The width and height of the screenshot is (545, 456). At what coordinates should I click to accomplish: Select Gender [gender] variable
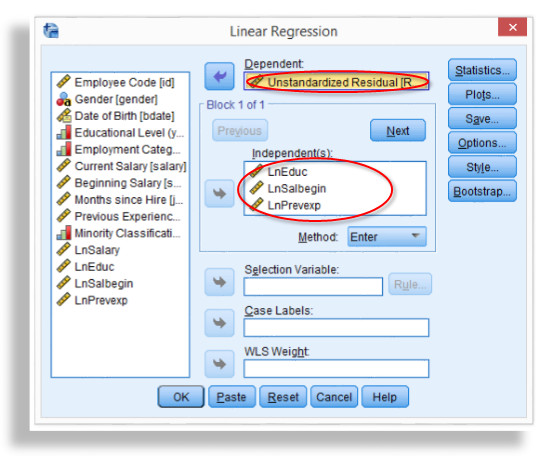[x=116, y=99]
